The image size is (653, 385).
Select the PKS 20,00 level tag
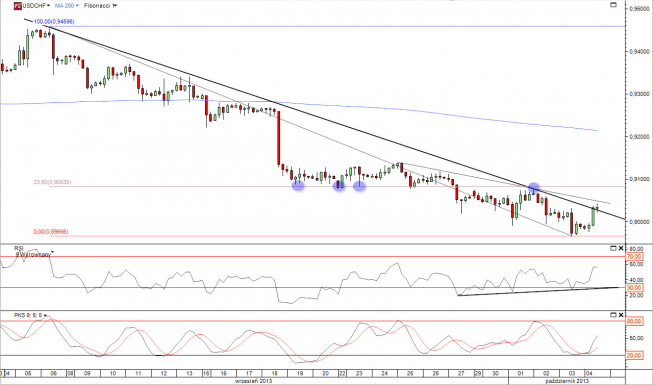coord(633,355)
